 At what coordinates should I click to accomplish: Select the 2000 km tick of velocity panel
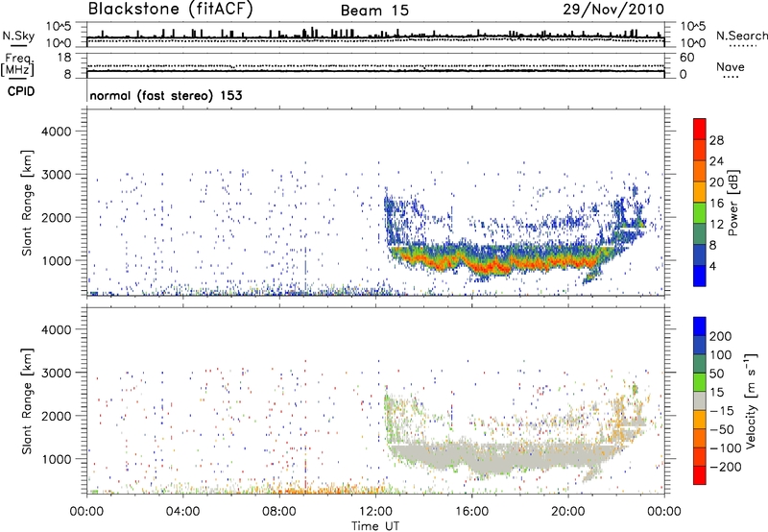[x=57, y=416]
